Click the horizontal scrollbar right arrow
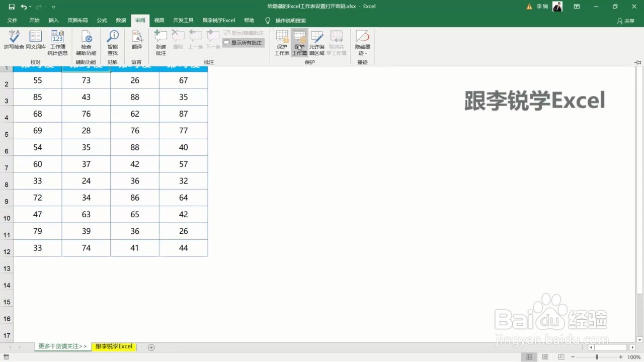This screenshot has width=644, height=362. pos(631,347)
